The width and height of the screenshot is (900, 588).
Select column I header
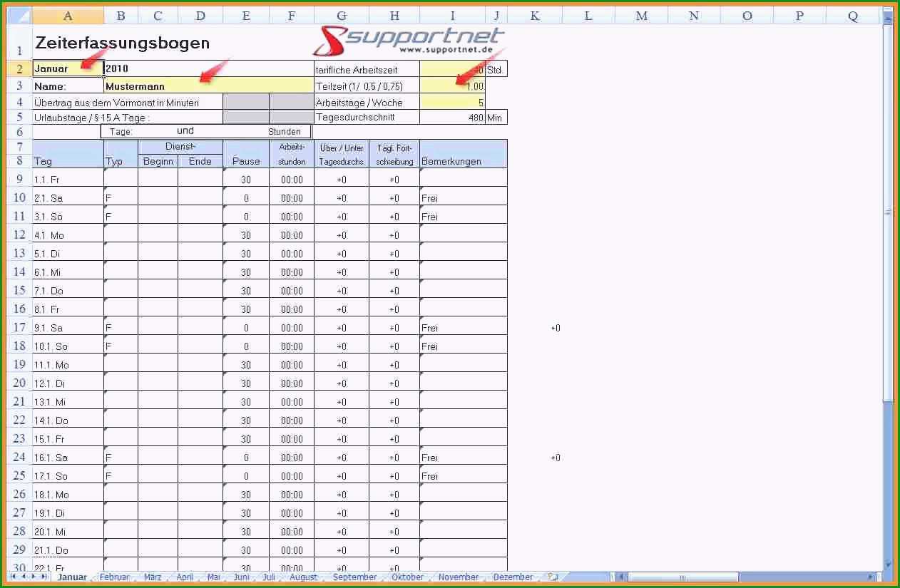pyautogui.click(x=452, y=15)
